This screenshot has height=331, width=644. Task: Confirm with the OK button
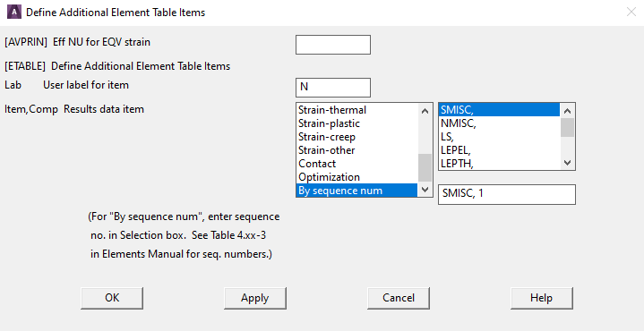click(x=112, y=298)
